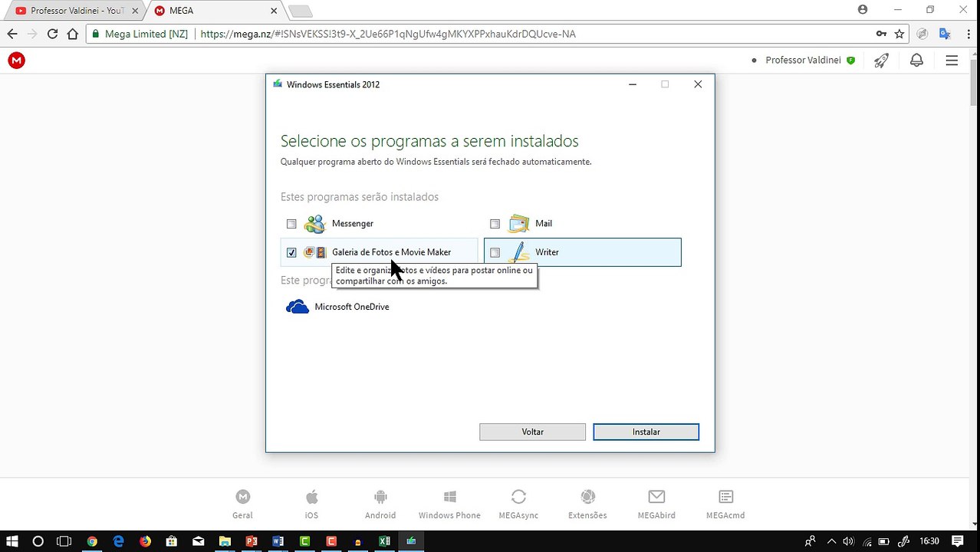Click the Professor Valdinei account name
The image size is (980, 552).
click(x=803, y=60)
